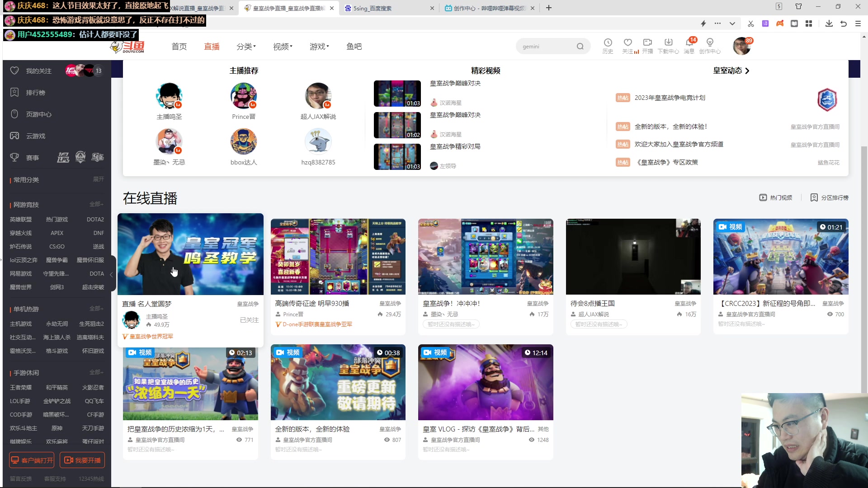Click 客户端打开 button
868x488 pixels.
pos(32,460)
